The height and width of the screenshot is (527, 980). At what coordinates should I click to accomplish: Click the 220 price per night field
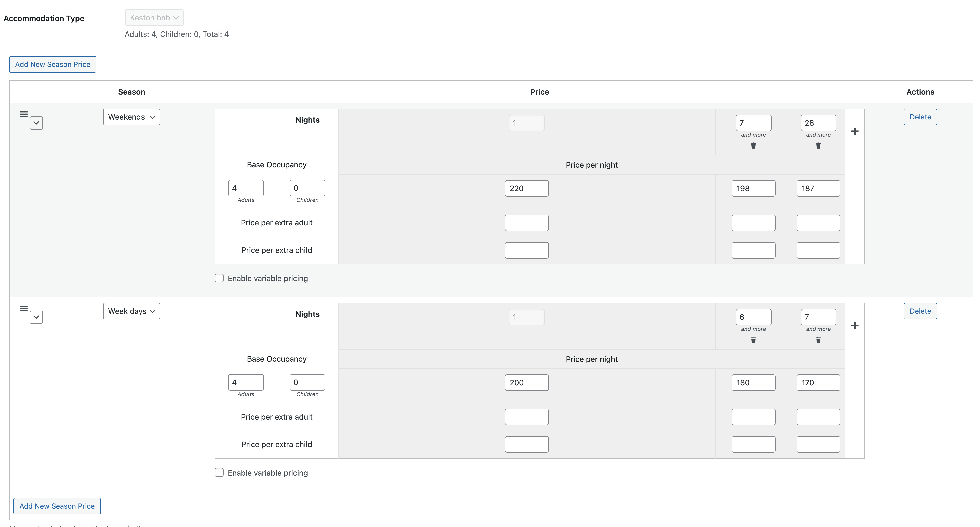pos(526,189)
